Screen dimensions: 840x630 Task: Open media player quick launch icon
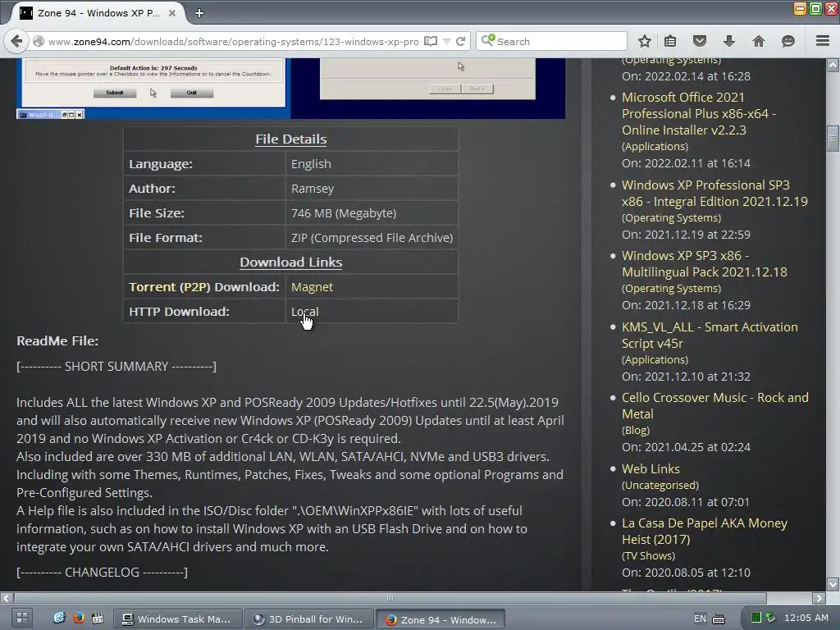[98, 618]
